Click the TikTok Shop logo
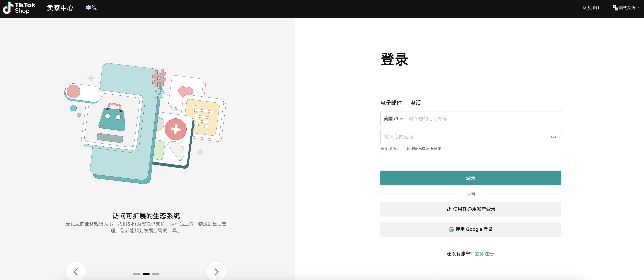Viewport: 644px width, 280px height. click(19, 8)
